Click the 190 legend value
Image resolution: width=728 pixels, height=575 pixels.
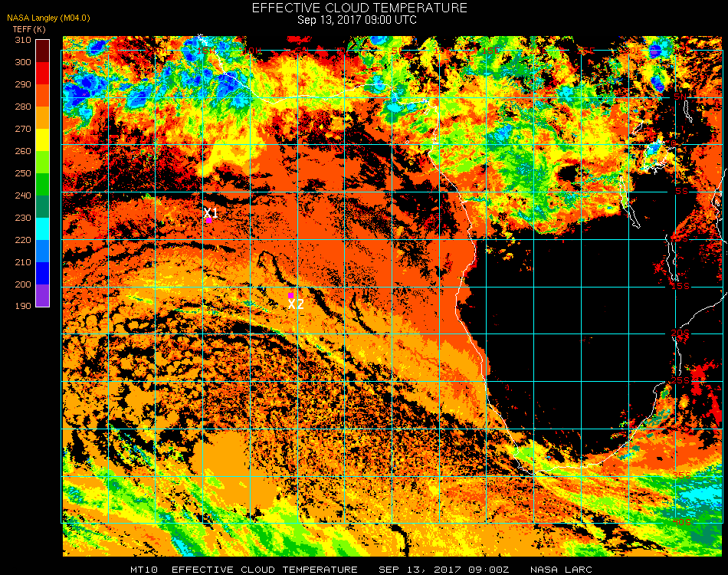(23, 306)
